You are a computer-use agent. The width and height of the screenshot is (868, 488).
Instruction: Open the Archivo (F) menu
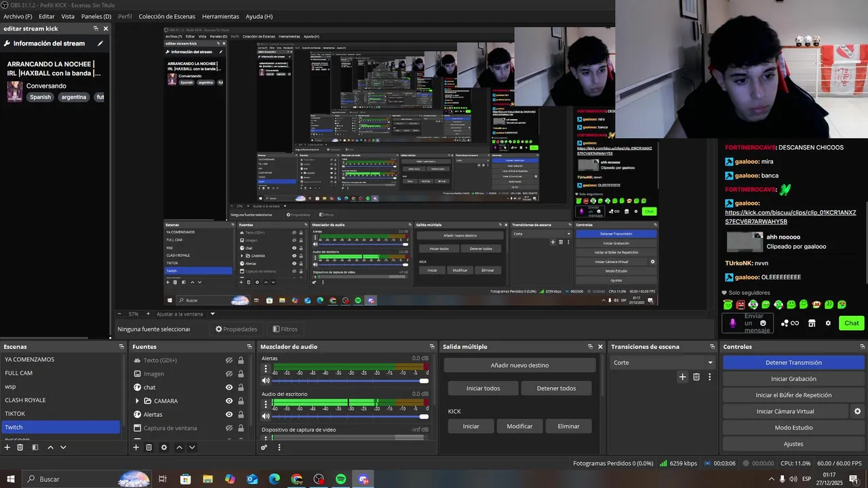pos(18,16)
